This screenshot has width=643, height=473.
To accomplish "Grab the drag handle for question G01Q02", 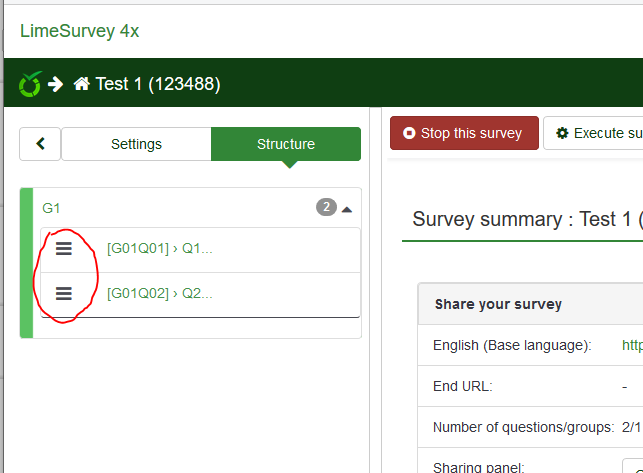I will (64, 293).
